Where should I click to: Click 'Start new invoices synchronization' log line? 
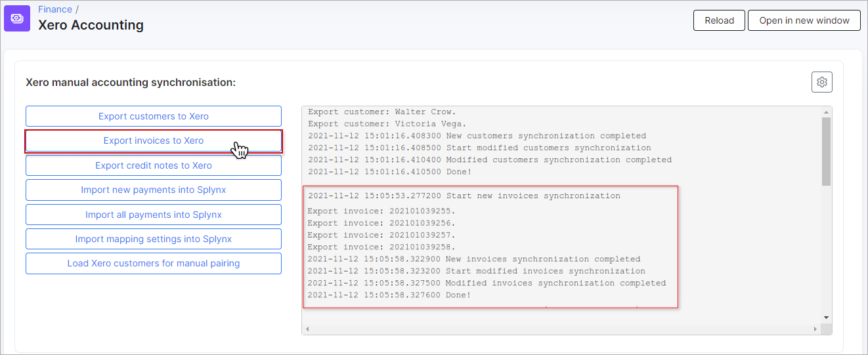point(464,196)
